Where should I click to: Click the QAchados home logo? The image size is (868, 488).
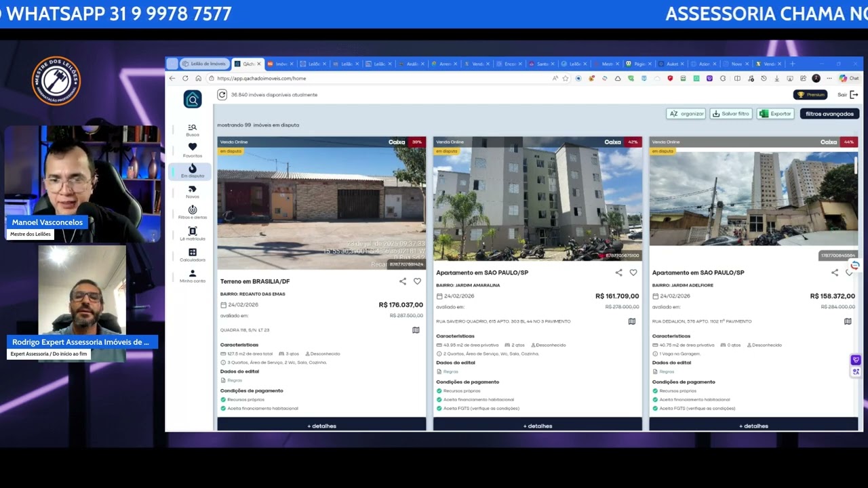pyautogui.click(x=193, y=99)
